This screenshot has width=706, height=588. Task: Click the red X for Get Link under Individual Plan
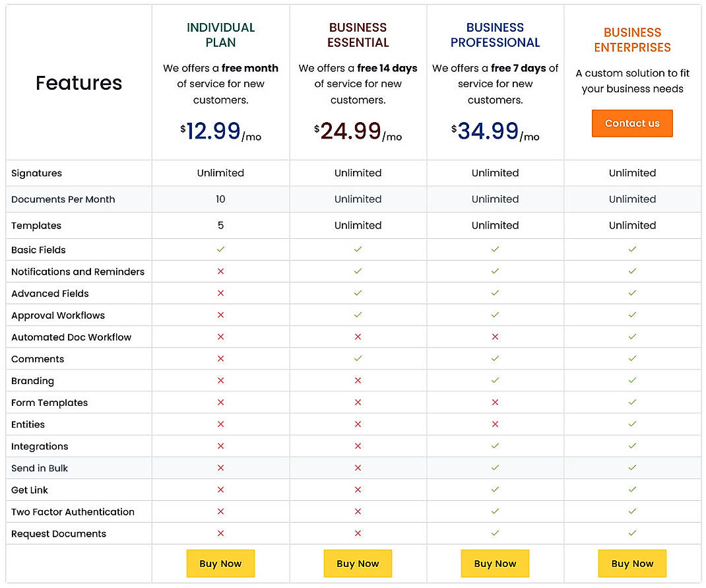point(220,489)
